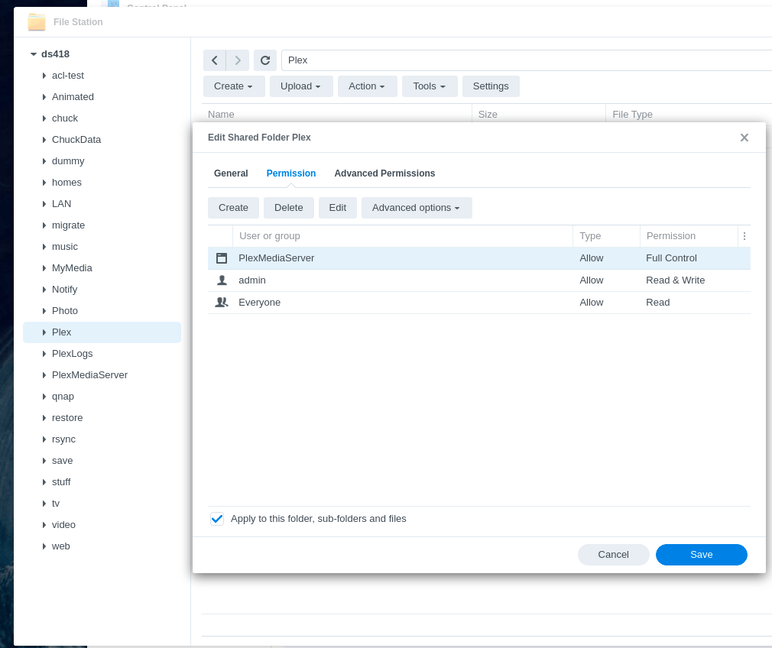This screenshot has height=648, width=772.
Task: Select the dummy folder in tree
Action: [68, 161]
